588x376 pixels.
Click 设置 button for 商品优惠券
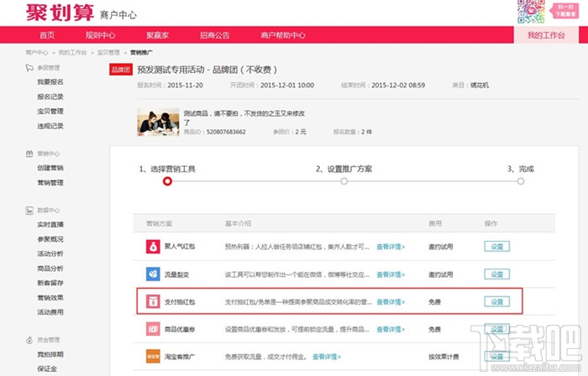[x=497, y=329]
